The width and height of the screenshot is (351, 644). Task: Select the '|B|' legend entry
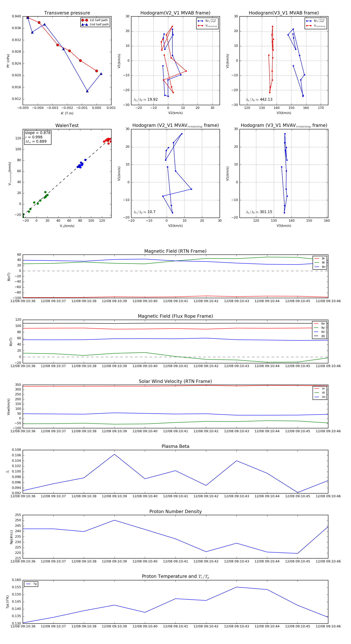(320, 336)
